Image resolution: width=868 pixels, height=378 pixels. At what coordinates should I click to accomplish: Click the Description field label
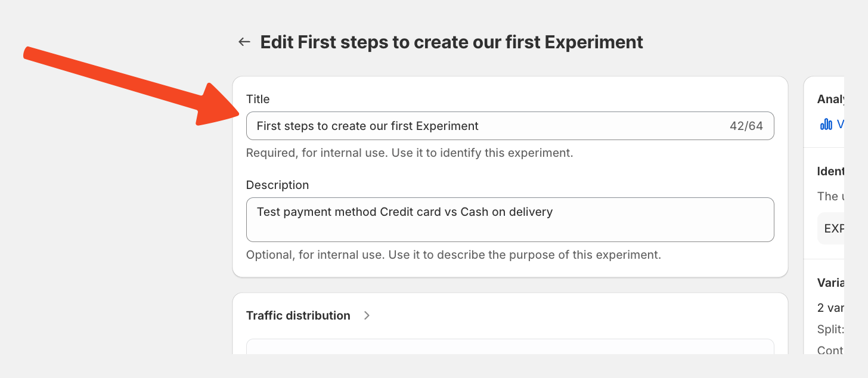click(277, 185)
